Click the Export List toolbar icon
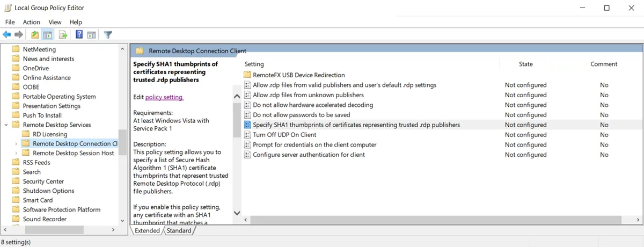Screen dimensions: 644x247 (x=63, y=35)
